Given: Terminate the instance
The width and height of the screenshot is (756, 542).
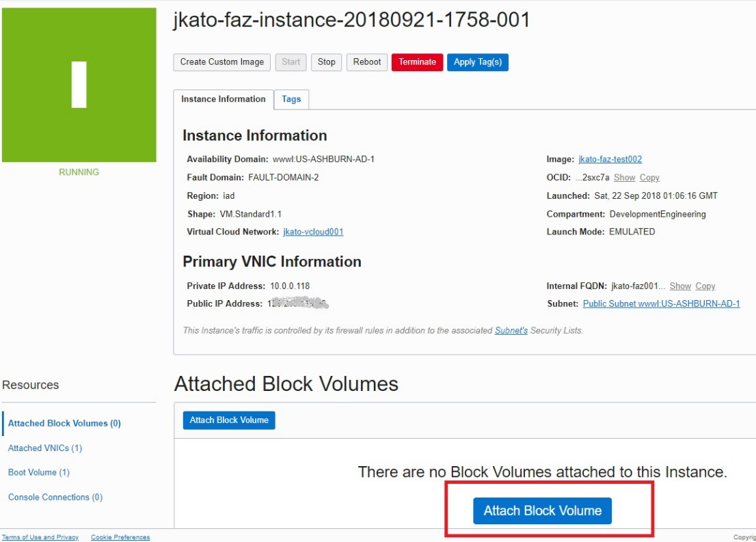Looking at the screenshot, I should click(x=417, y=62).
